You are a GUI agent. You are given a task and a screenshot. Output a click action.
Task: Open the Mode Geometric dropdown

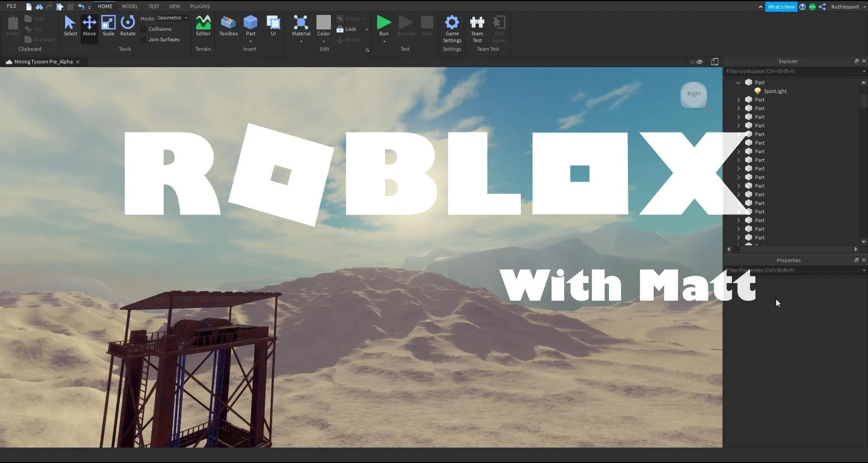[x=172, y=18]
